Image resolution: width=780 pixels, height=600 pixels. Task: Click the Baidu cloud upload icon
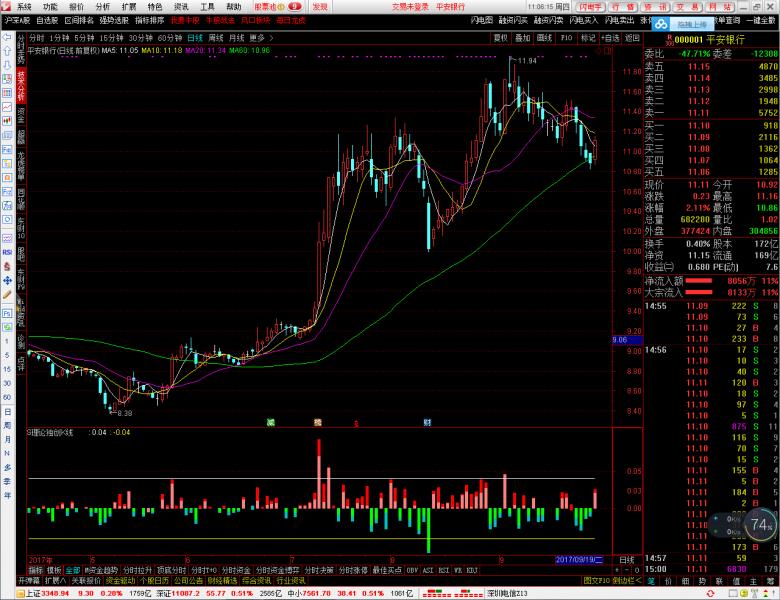point(662,24)
